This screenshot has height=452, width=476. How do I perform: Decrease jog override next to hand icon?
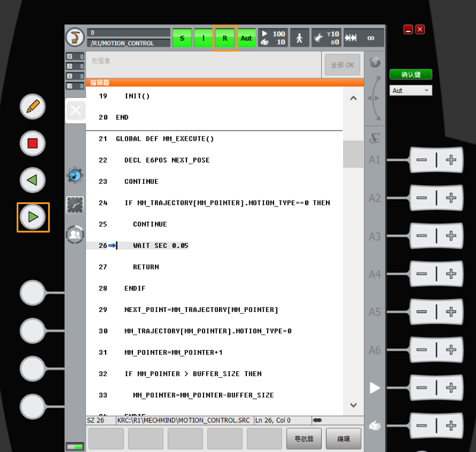point(421,425)
